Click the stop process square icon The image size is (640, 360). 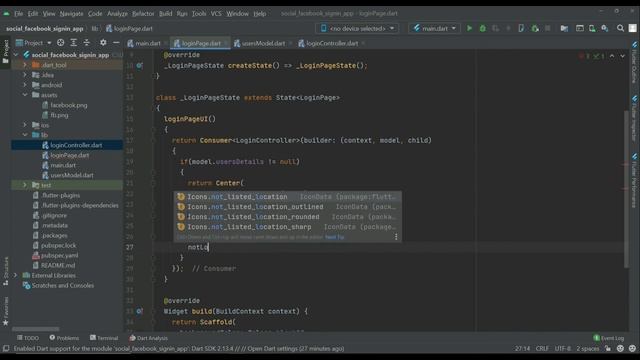[x=548, y=28]
